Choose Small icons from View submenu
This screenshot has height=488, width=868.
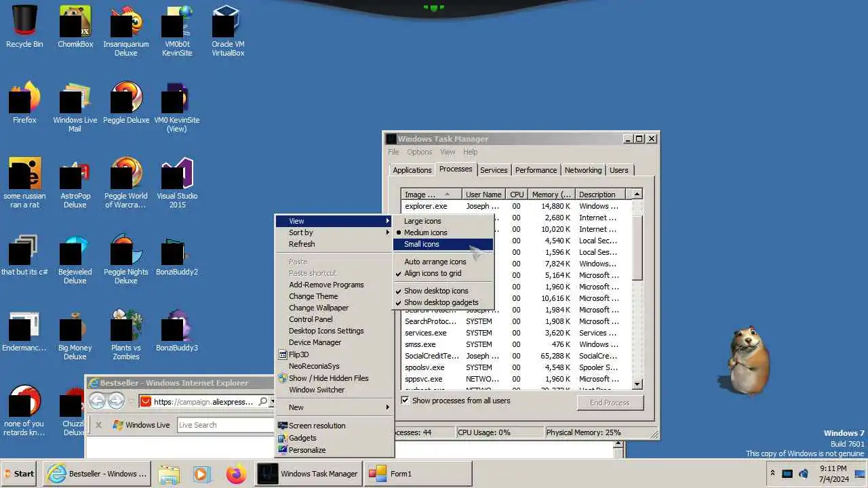[443, 244]
